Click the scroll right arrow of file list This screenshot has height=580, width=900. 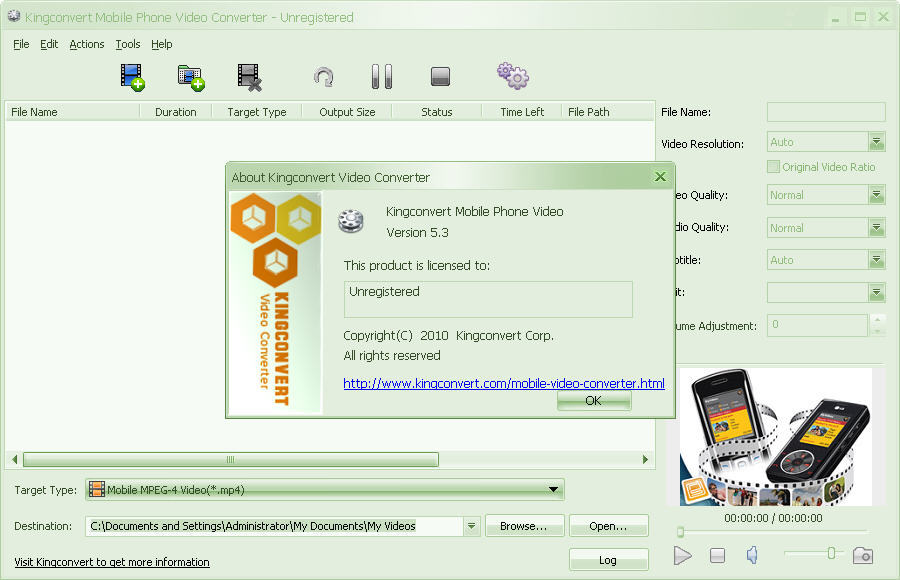(x=645, y=459)
